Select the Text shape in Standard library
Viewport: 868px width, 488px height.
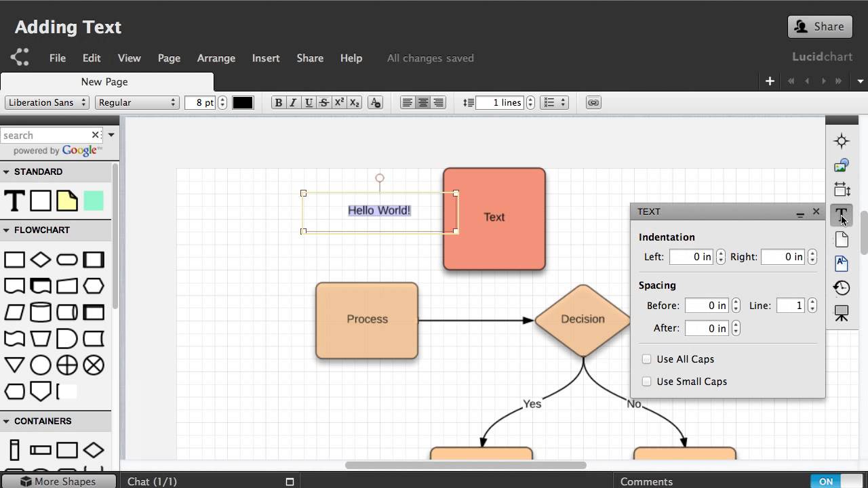click(x=14, y=201)
